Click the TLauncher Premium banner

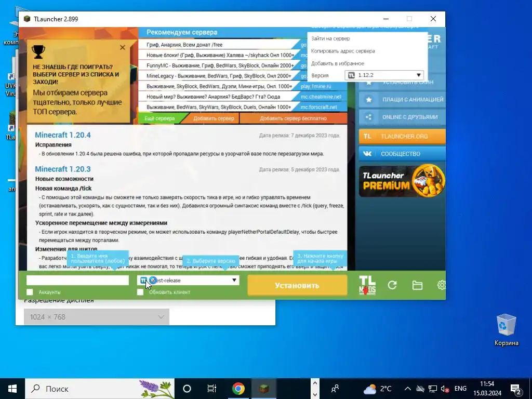[x=402, y=181]
